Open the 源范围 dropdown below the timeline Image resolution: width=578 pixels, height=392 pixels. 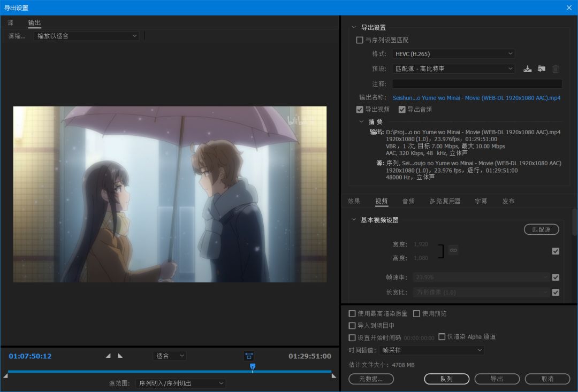point(180,383)
